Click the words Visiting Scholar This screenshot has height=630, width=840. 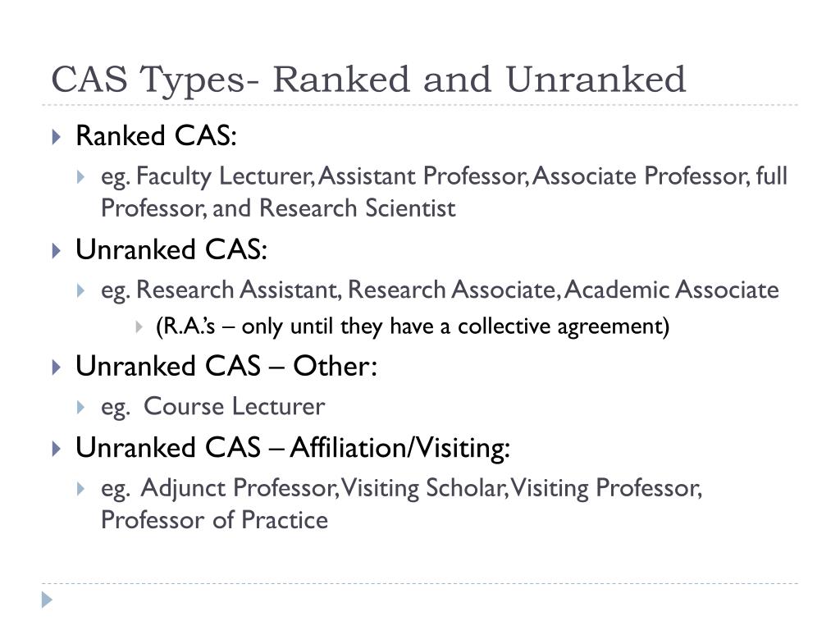pyautogui.click(x=424, y=488)
